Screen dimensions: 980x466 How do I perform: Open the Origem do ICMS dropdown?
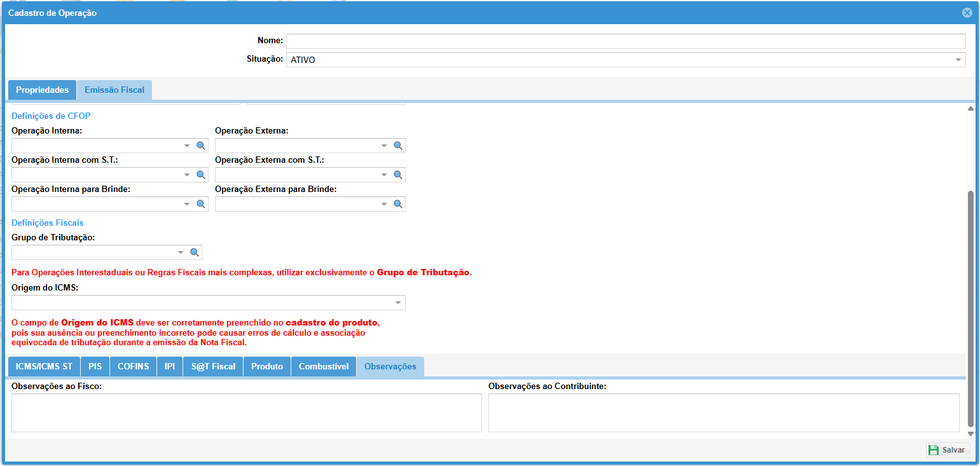398,303
